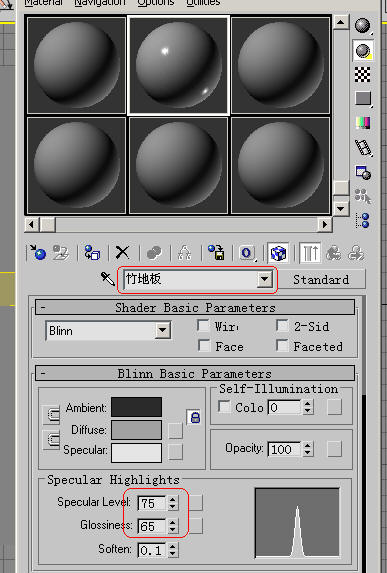Image resolution: width=387 pixels, height=573 pixels.
Task: Open the material name dropdown arrow
Action: (x=265, y=280)
